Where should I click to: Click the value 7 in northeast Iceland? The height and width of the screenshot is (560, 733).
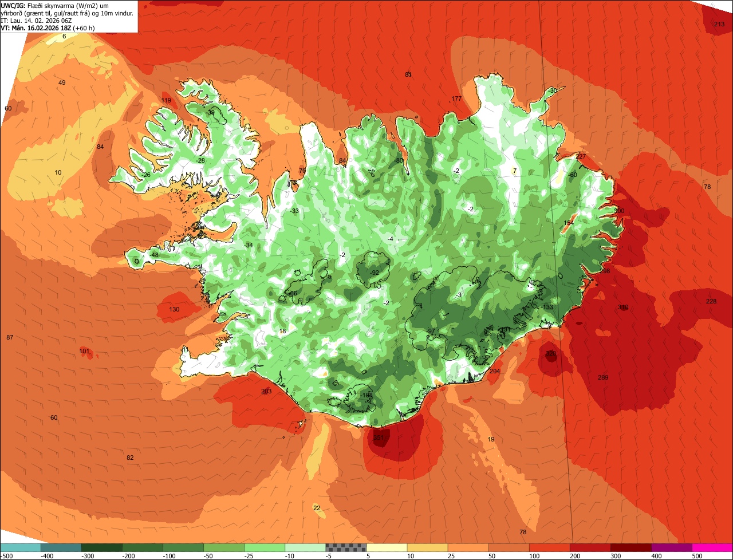514,171
